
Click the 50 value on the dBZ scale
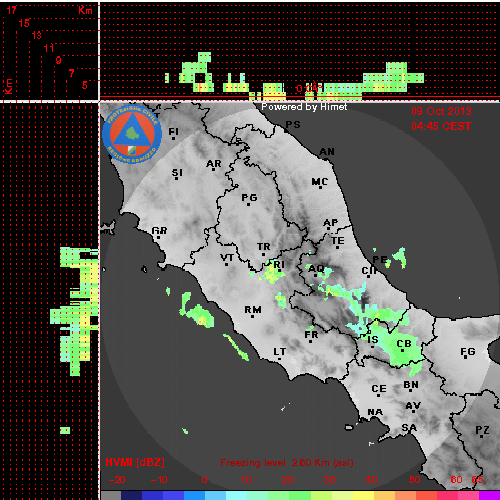click(x=415, y=480)
